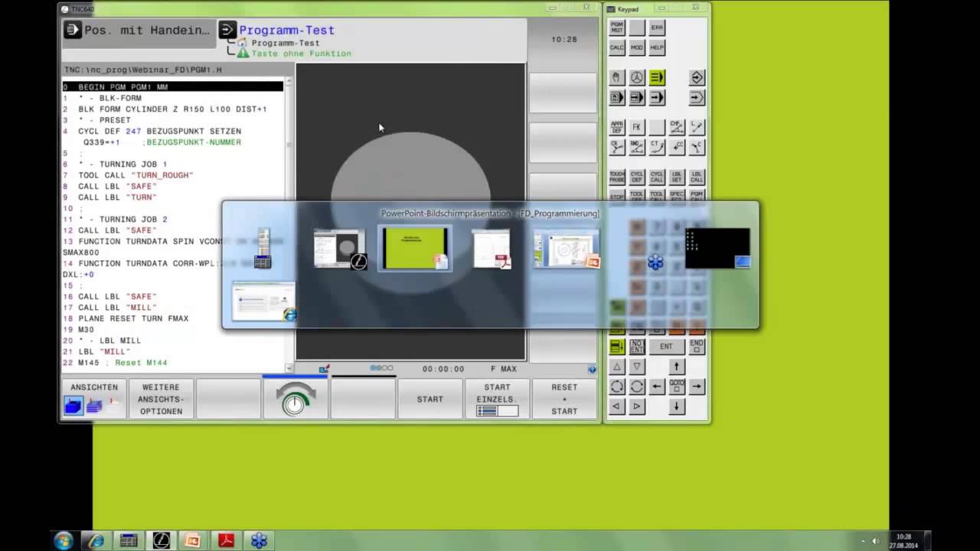The height and width of the screenshot is (551, 980).
Task: Click the TOUCH PROBE key
Action: pyautogui.click(x=616, y=177)
